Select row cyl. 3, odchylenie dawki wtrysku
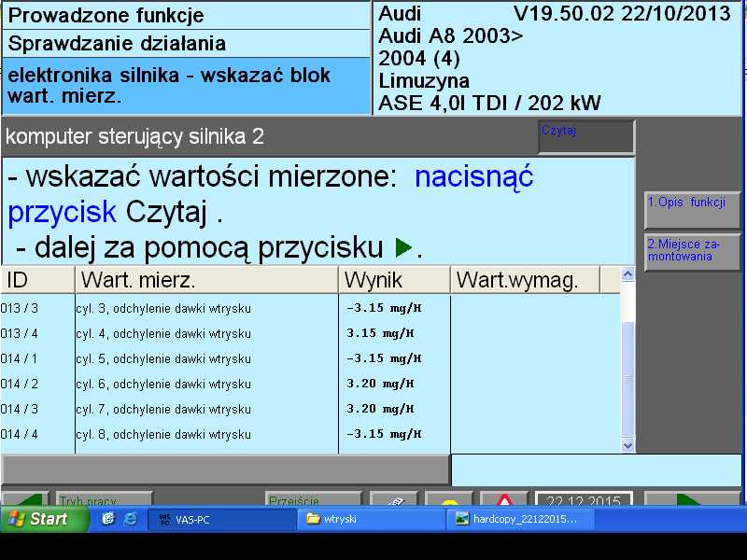Viewport: 747px width, 560px height. point(310,308)
